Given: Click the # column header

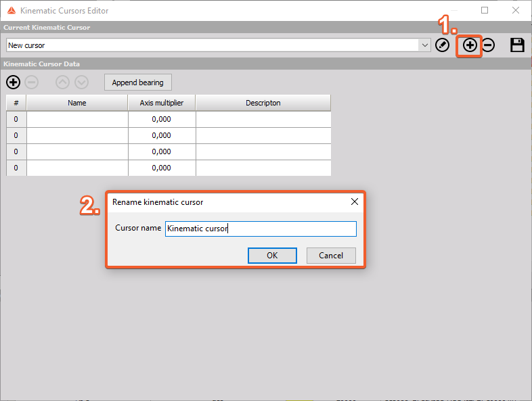Looking at the screenshot, I should [16, 103].
